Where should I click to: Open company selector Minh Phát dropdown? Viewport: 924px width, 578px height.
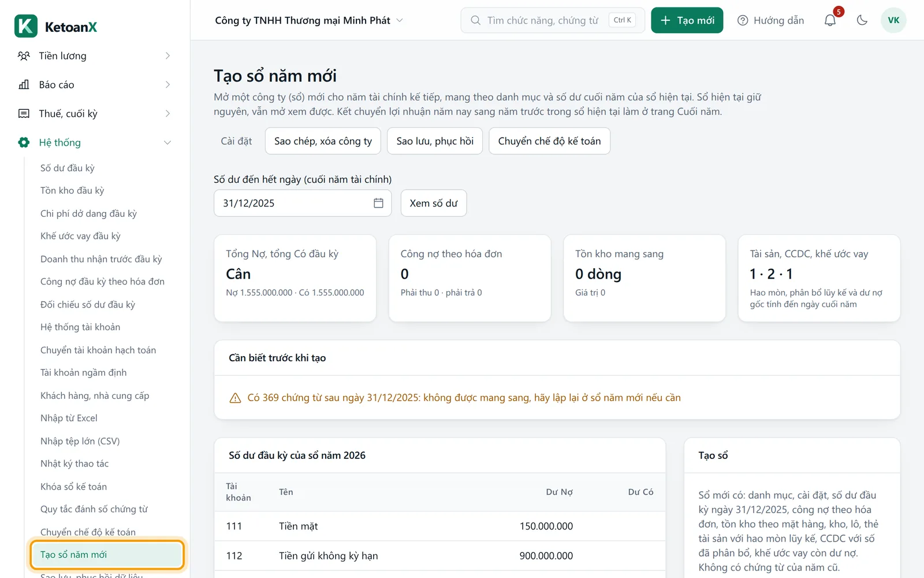[x=309, y=20]
